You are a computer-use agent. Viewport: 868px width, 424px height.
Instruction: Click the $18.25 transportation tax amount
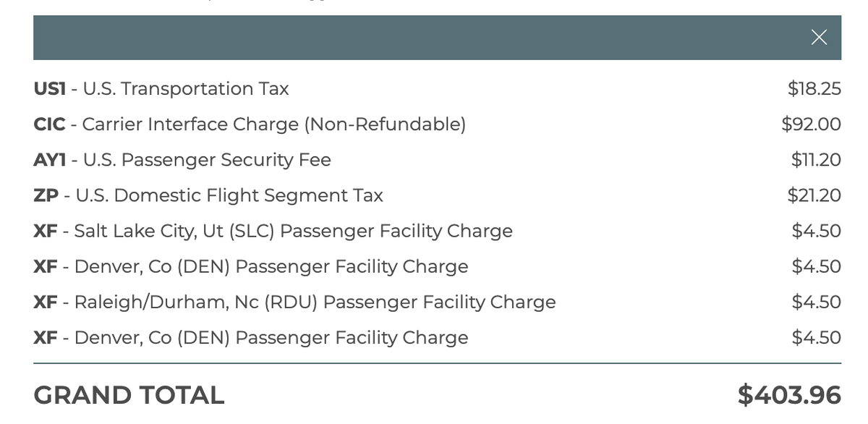[814, 88]
